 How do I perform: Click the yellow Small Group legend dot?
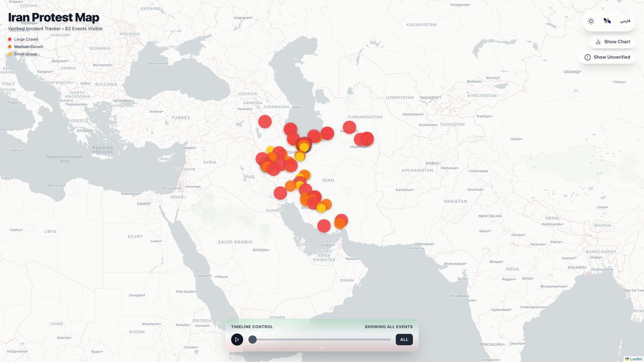10,54
